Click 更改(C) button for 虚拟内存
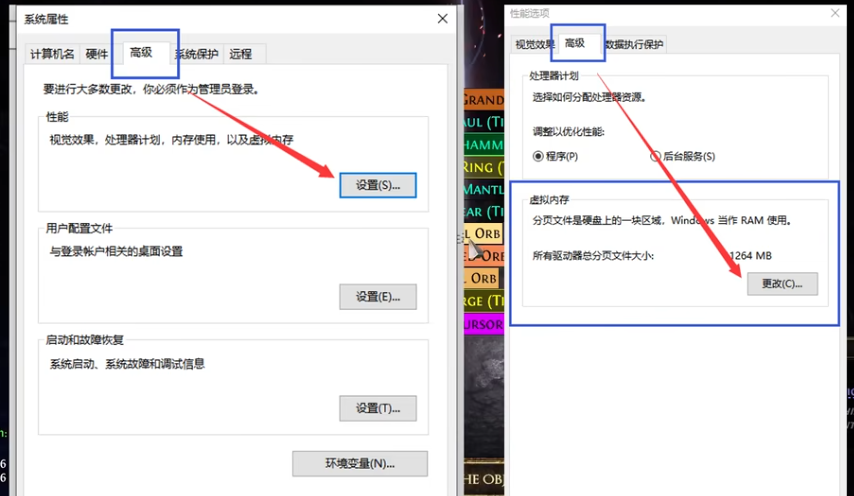854x496 pixels. [x=781, y=284]
